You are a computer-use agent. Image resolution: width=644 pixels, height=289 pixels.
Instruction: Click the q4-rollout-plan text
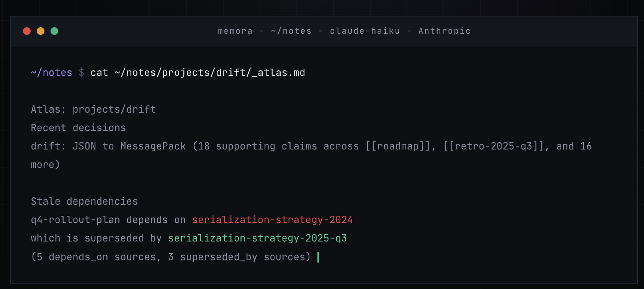click(x=75, y=220)
